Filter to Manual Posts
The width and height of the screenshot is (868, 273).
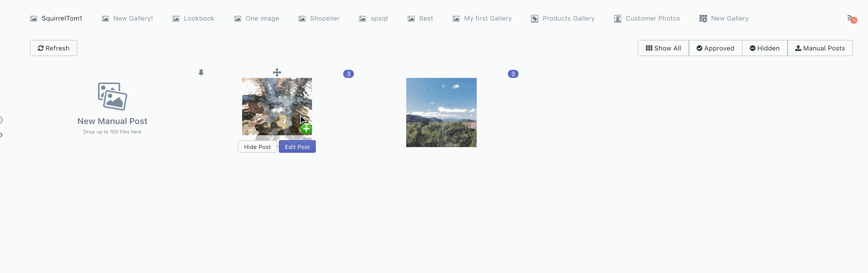(820, 48)
